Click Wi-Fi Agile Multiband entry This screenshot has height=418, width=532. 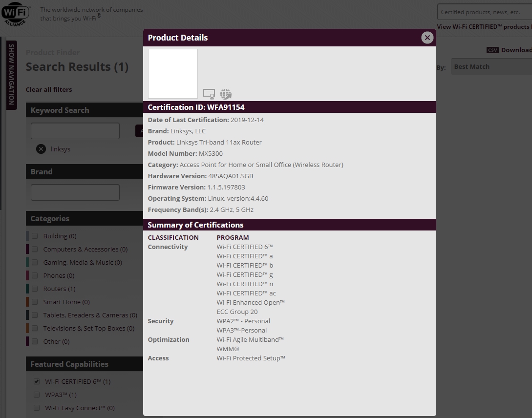point(250,339)
